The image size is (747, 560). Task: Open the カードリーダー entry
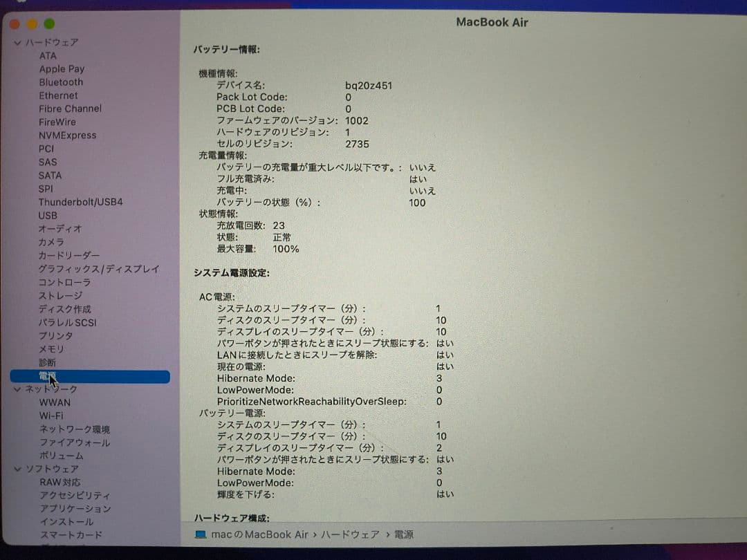coord(69,256)
